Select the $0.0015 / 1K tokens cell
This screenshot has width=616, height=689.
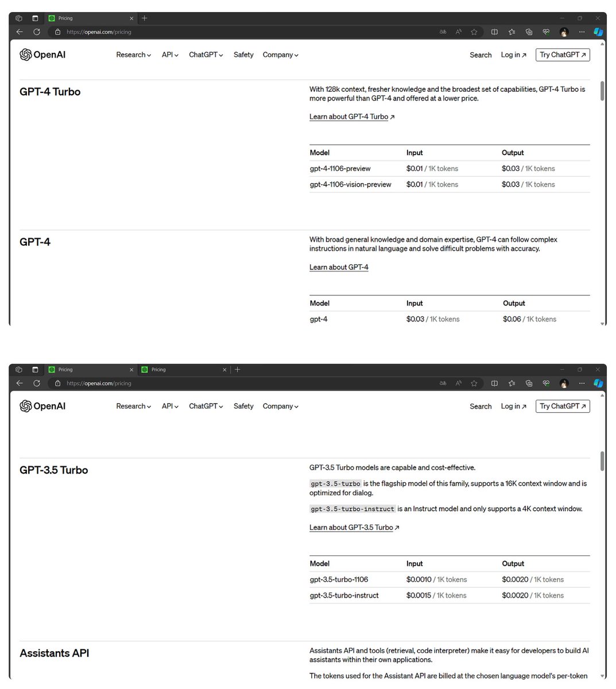[x=436, y=595]
